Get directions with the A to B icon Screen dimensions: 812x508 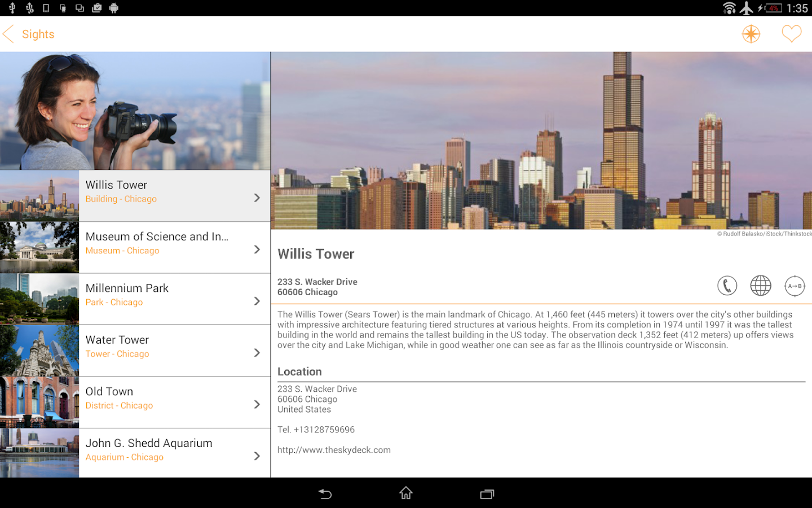pos(795,286)
